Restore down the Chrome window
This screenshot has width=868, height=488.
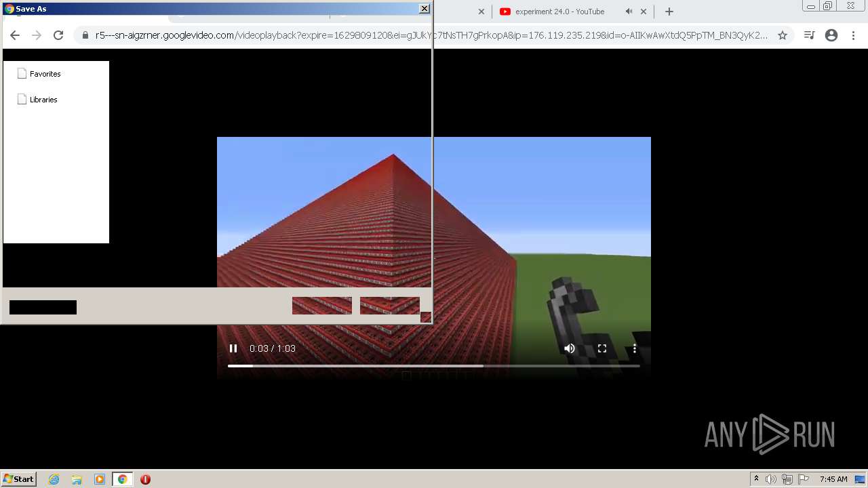tap(828, 6)
